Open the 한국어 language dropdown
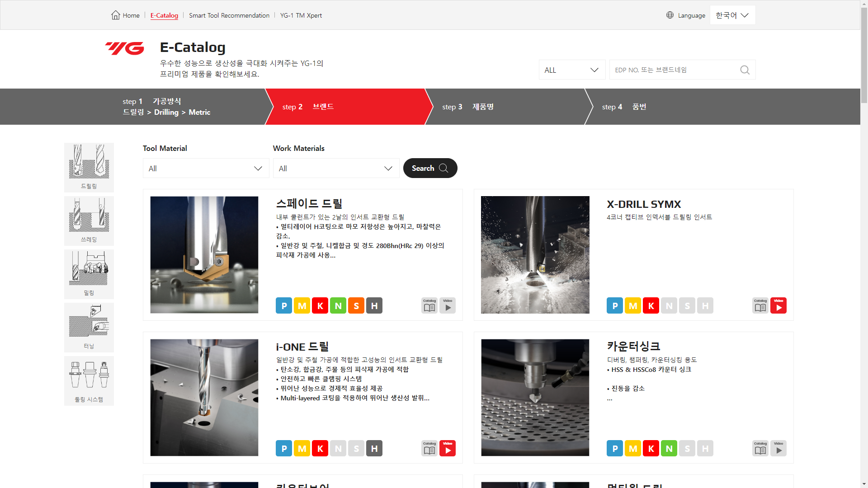Screen dimensions: 868x488 (x=732, y=15)
